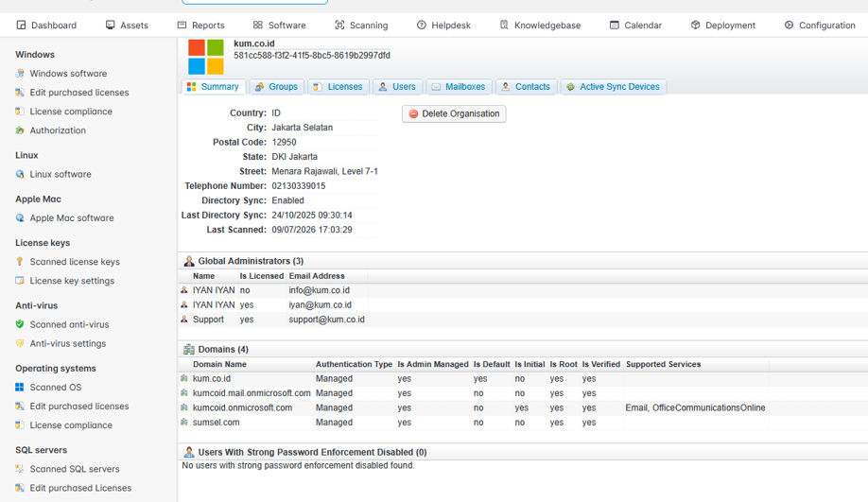Click the Linux software icon
868x502 pixels.
20,174
